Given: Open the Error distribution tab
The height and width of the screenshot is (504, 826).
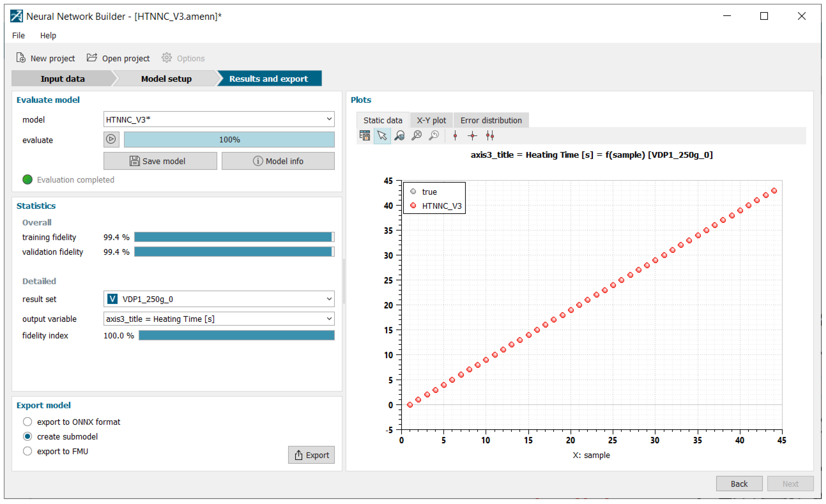Looking at the screenshot, I should (x=491, y=120).
